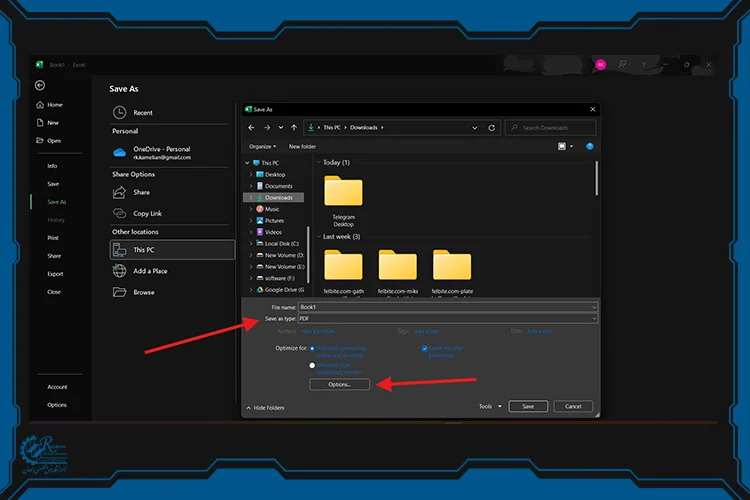
Task: Click the Options... button
Action: (340, 385)
